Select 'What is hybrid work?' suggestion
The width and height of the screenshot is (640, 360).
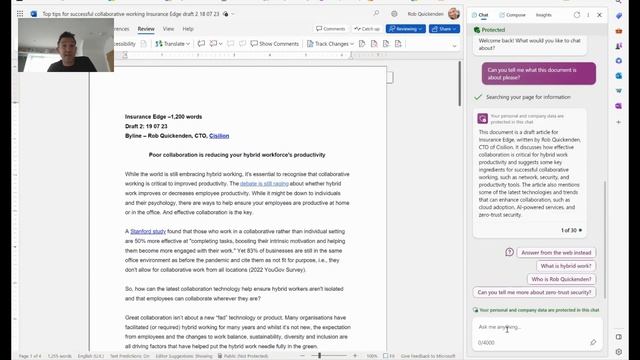566,266
